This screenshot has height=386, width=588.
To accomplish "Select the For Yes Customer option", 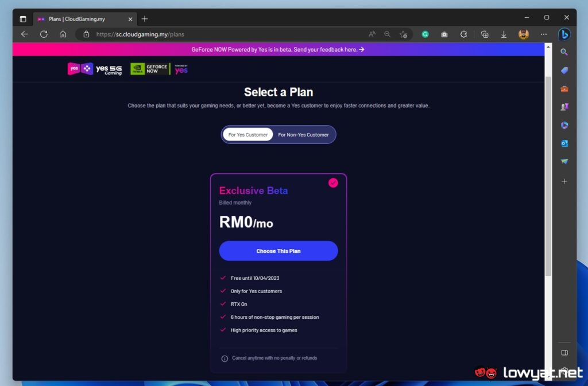I will 248,134.
